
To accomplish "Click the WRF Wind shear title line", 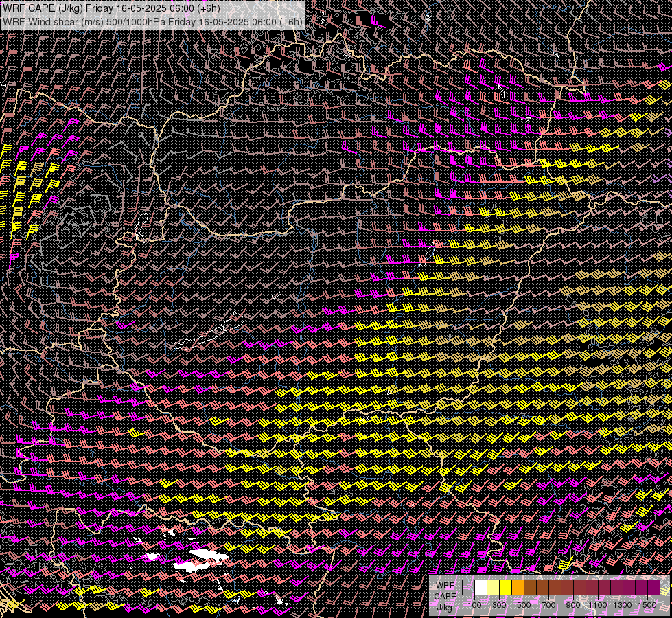I will [x=152, y=22].
